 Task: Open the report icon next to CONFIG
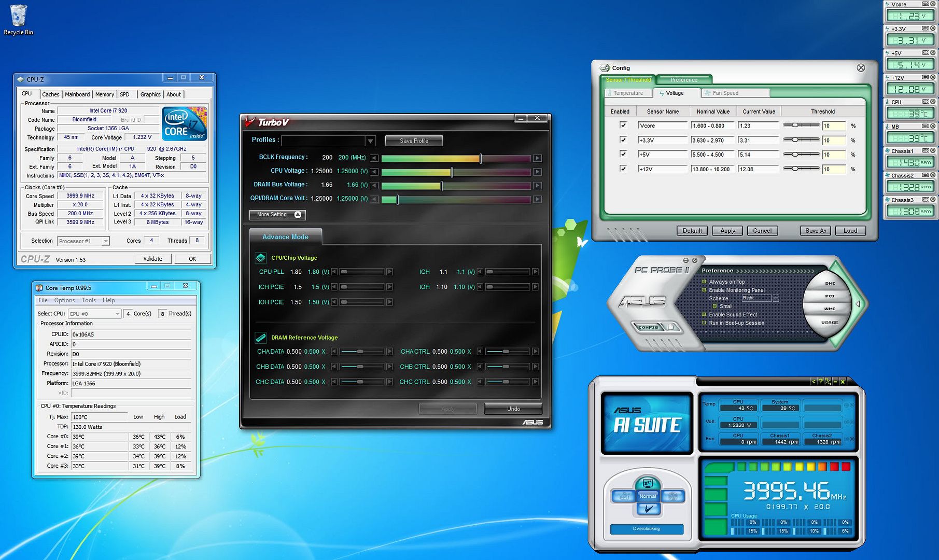(671, 327)
